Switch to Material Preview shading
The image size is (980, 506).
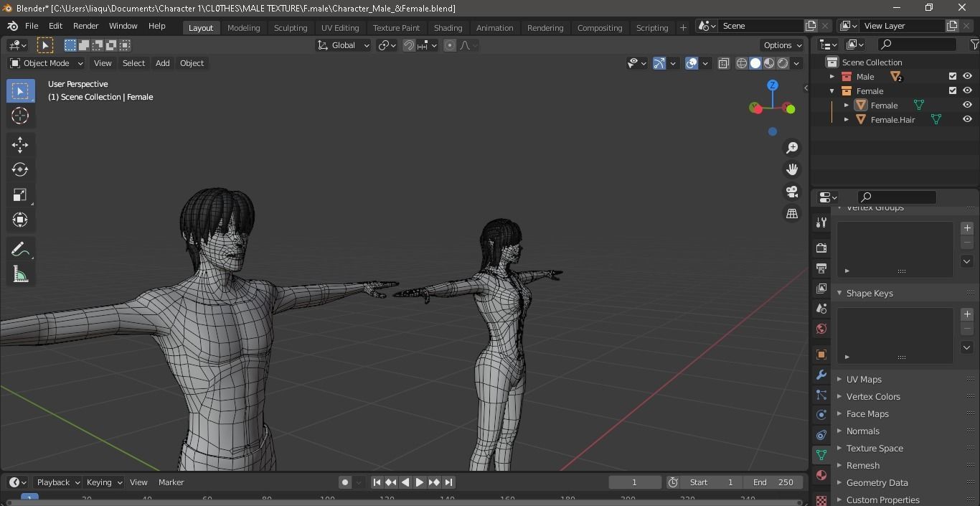point(769,63)
